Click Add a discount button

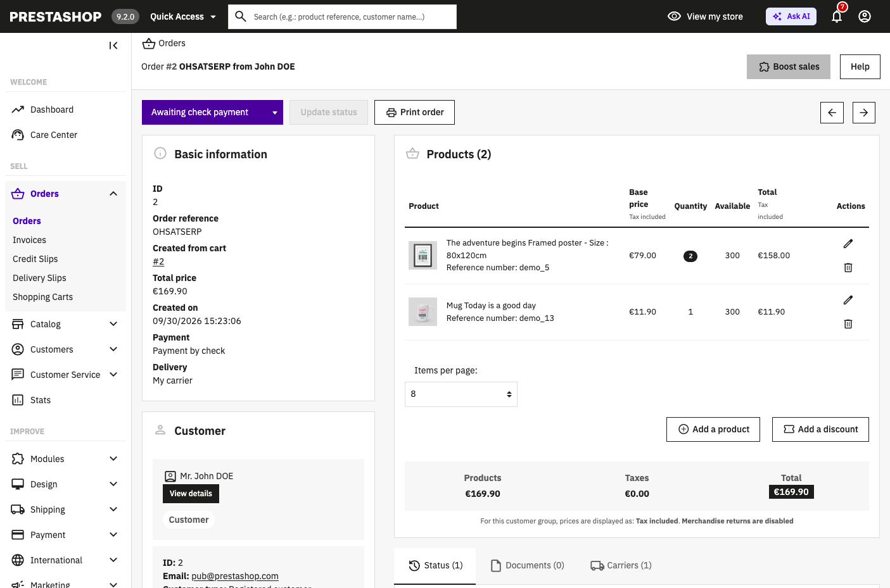[x=820, y=430]
